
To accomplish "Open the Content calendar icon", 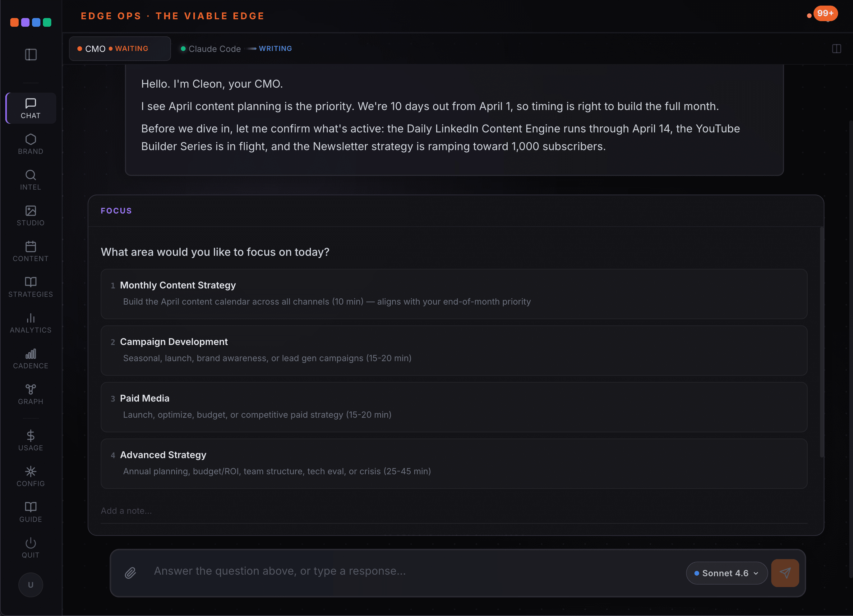I will pos(30,247).
